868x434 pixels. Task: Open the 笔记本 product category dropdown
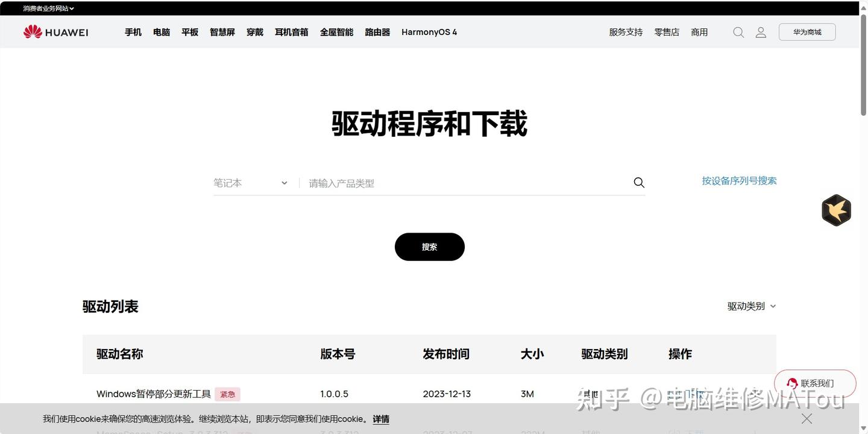[250, 183]
